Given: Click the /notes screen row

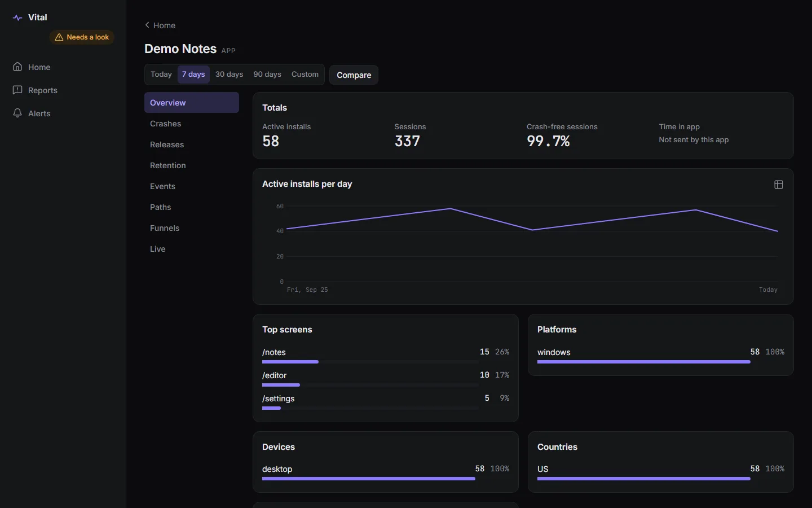Looking at the screenshot, I should point(386,355).
